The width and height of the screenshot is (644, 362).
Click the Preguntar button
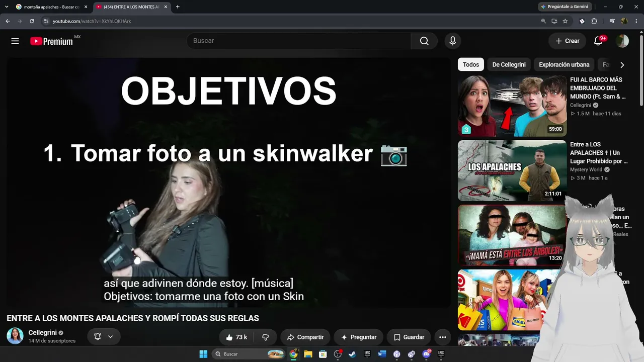click(359, 337)
